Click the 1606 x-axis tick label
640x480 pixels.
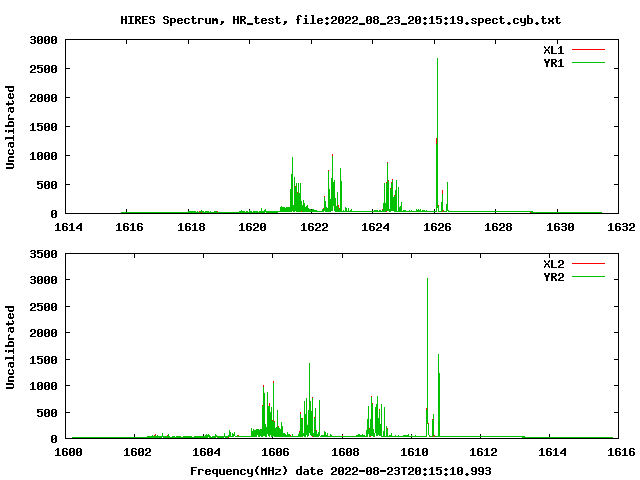276,452
